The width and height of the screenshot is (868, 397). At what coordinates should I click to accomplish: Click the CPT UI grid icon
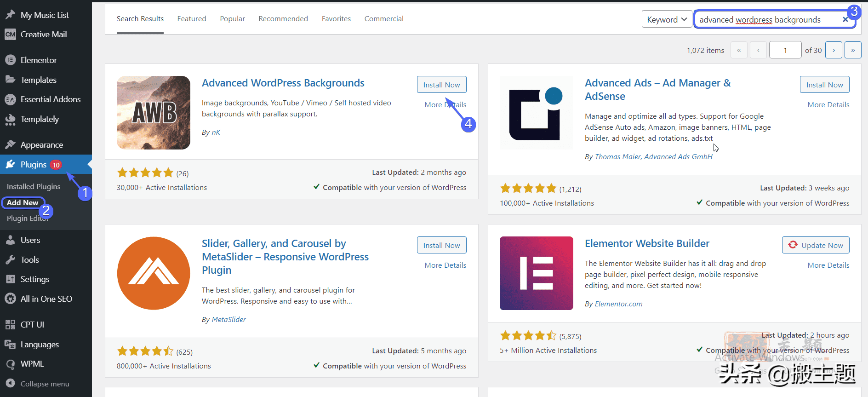10,325
